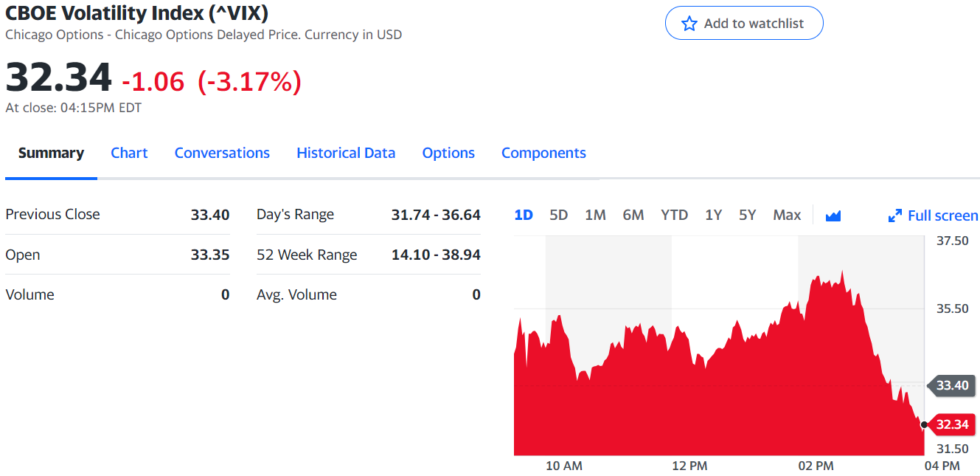Click the Previous Close value 33.40
The image size is (980, 476).
pos(210,215)
